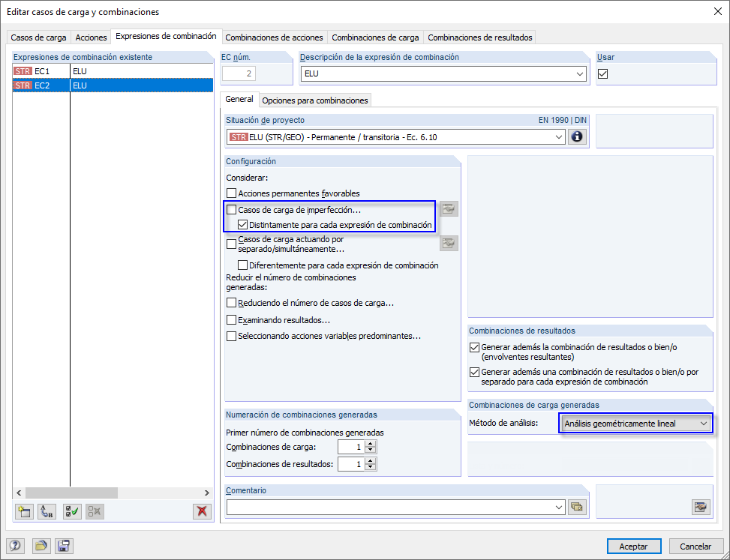Open Combinaciones de carga tab

pos(375,37)
